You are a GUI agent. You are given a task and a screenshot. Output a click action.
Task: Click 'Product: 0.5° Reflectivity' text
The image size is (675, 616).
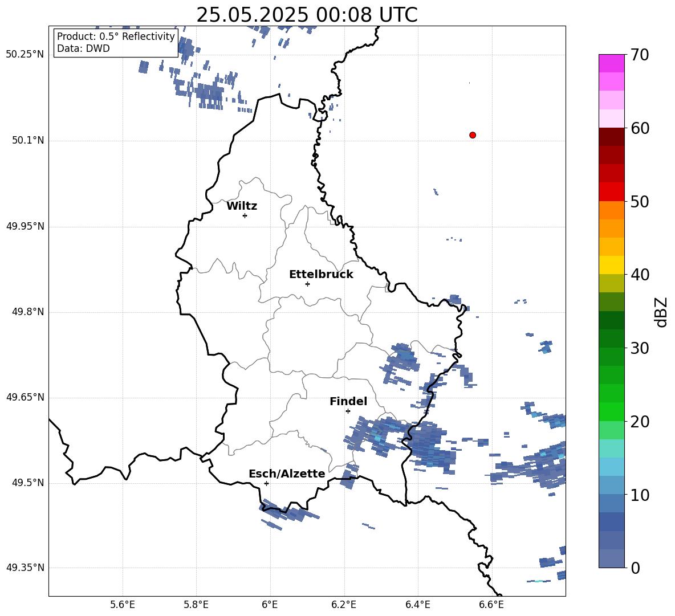point(116,36)
